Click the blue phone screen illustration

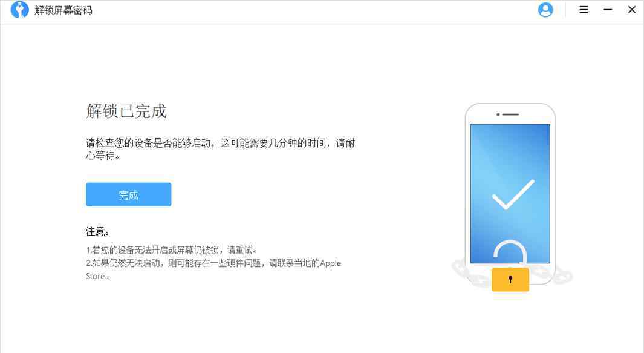click(510, 193)
